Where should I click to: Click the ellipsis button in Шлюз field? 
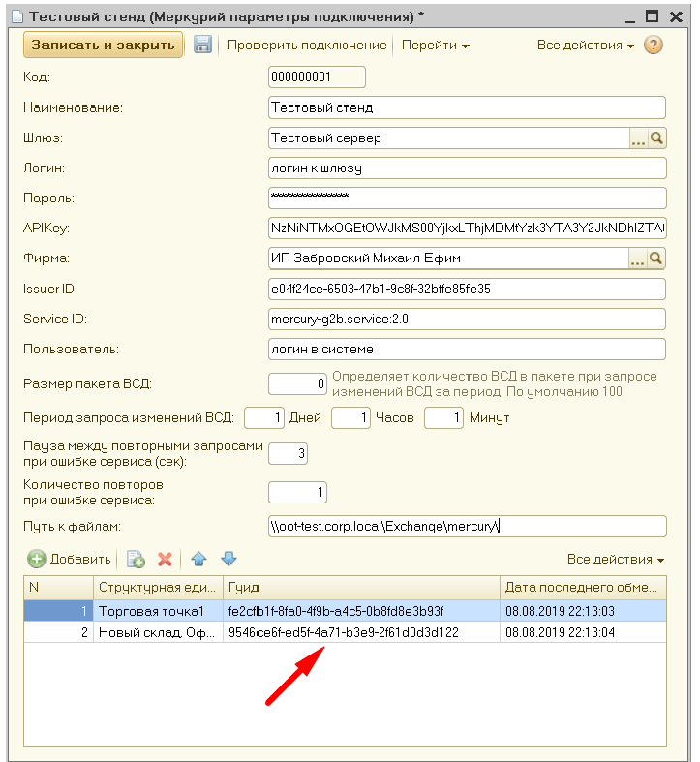tap(638, 138)
